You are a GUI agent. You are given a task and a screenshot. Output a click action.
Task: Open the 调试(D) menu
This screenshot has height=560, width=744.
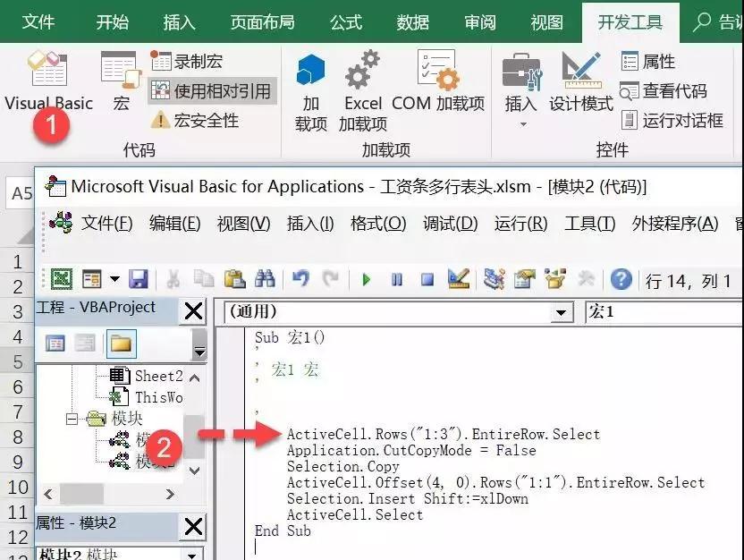450,223
